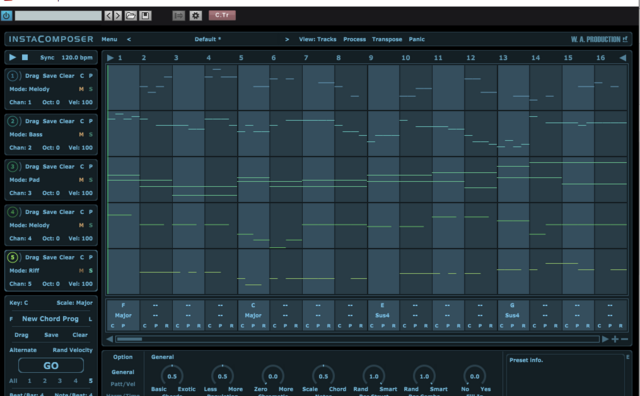Open preset file with folder icon
640x396 pixels.
coord(131,16)
